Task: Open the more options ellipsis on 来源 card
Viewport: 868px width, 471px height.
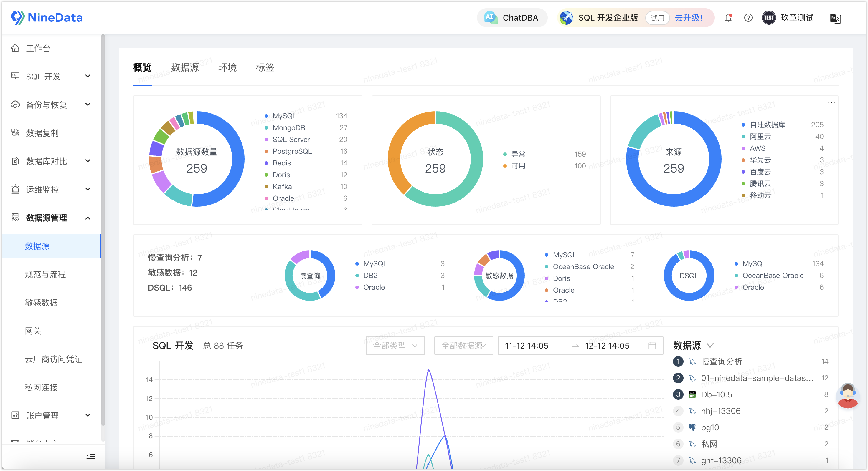Action: [831, 102]
